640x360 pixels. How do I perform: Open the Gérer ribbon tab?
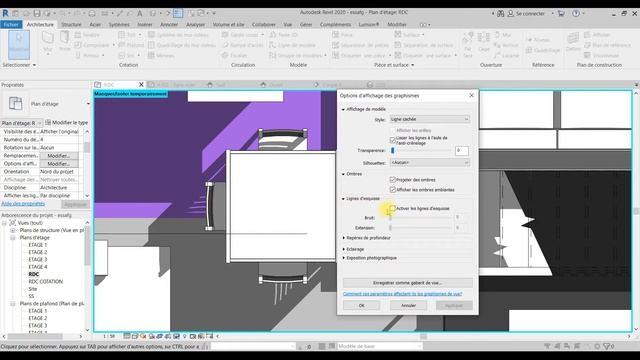[x=306, y=24]
